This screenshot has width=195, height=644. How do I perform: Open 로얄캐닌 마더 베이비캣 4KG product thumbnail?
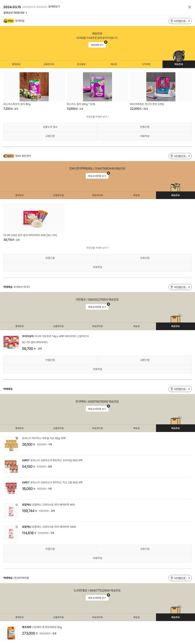[11, 511]
